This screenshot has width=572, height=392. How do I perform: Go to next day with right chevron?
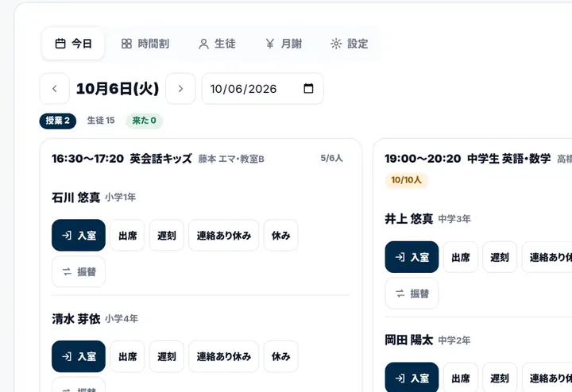coord(180,89)
